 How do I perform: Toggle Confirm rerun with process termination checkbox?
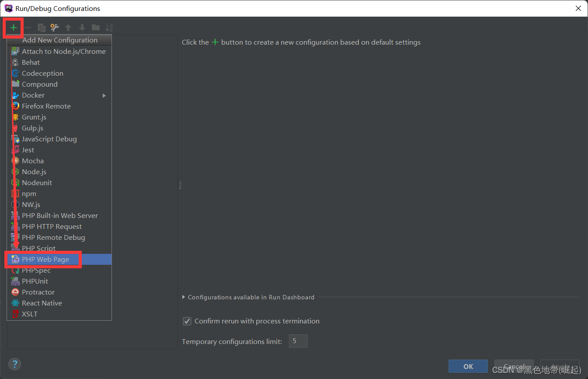tap(187, 321)
